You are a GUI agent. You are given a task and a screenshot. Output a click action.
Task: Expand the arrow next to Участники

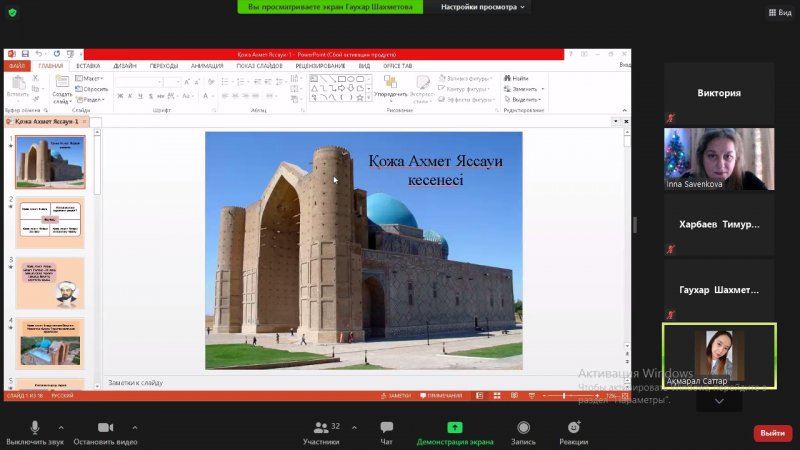[x=354, y=428]
